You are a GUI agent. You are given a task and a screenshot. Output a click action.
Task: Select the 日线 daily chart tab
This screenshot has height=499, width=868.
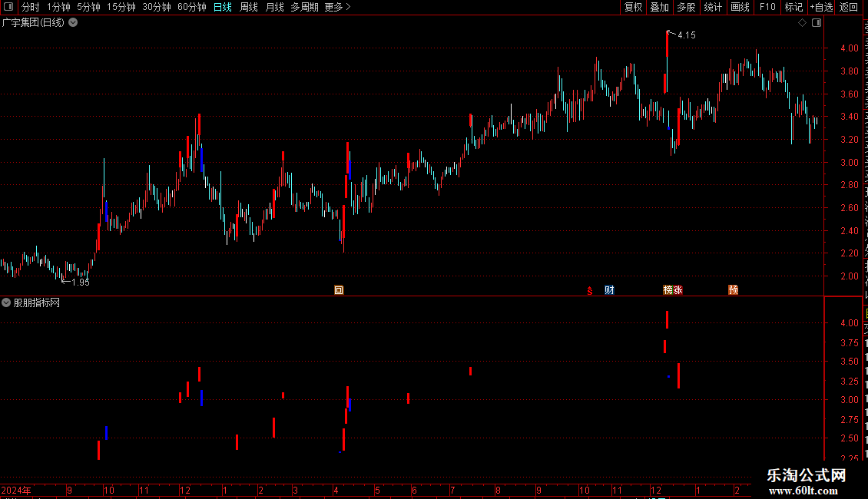[223, 7]
